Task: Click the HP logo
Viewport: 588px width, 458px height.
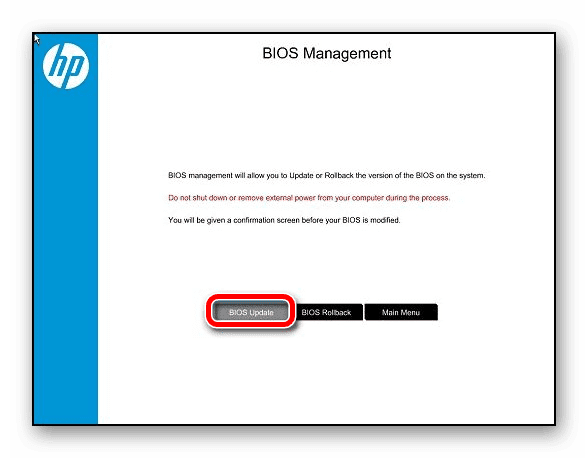Action: point(66,66)
